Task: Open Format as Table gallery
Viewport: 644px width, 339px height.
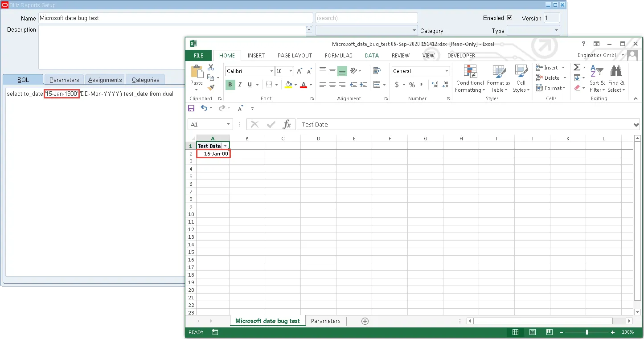Action: tap(499, 78)
